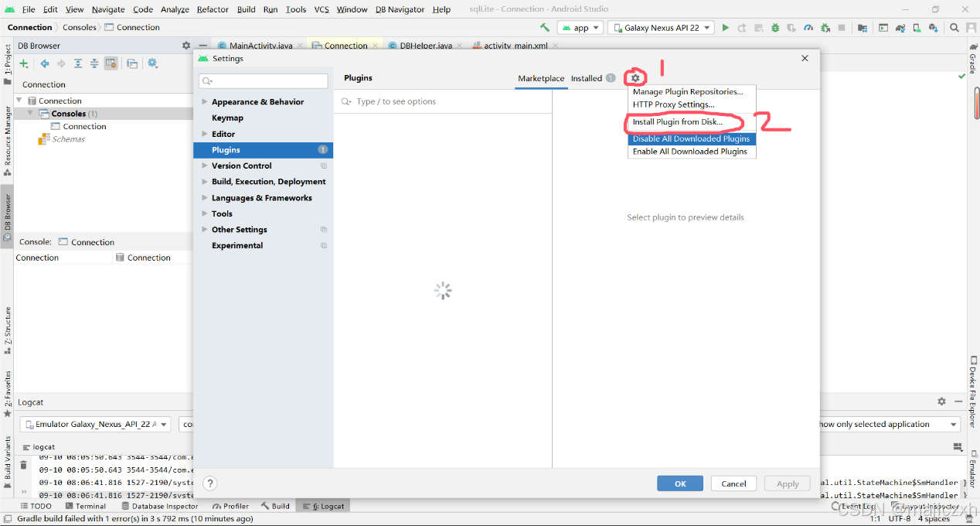Expand the Schemas node in DB Browser

coord(68,138)
